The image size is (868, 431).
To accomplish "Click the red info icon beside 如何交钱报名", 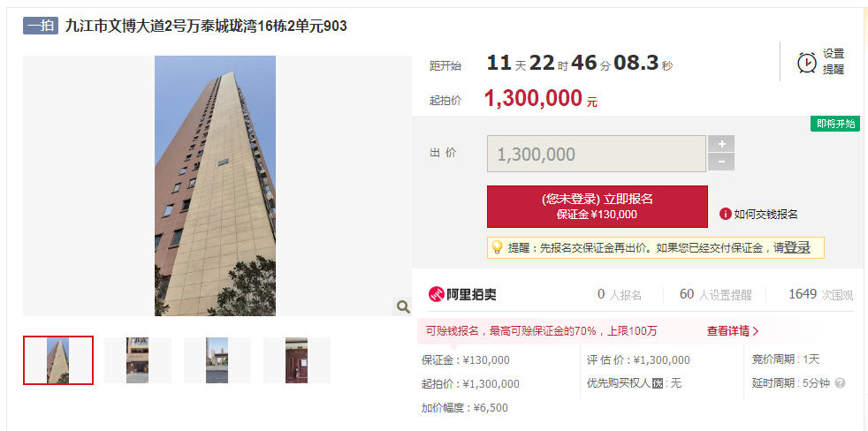I will pos(725,214).
